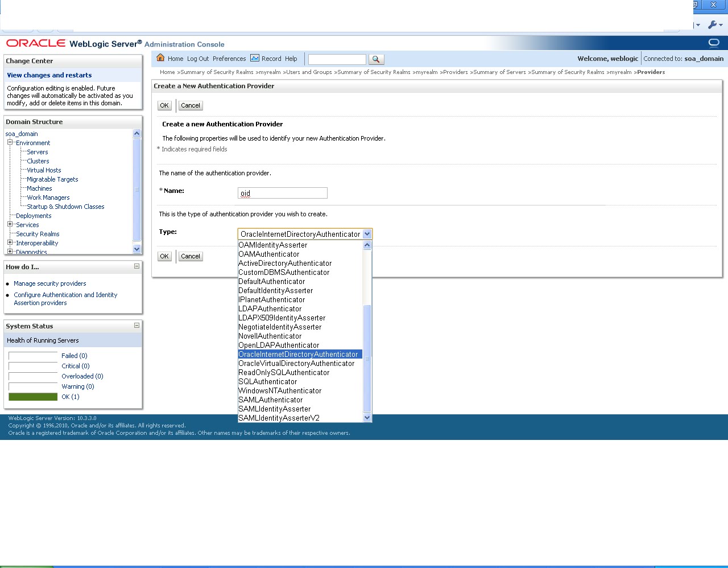
Task: Open Manage security providers link
Action: (x=50, y=283)
